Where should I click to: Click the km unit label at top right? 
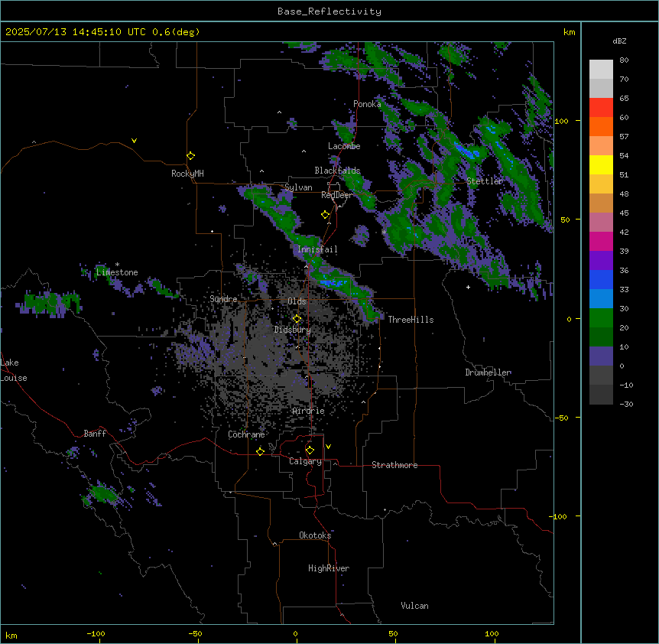tap(570, 32)
